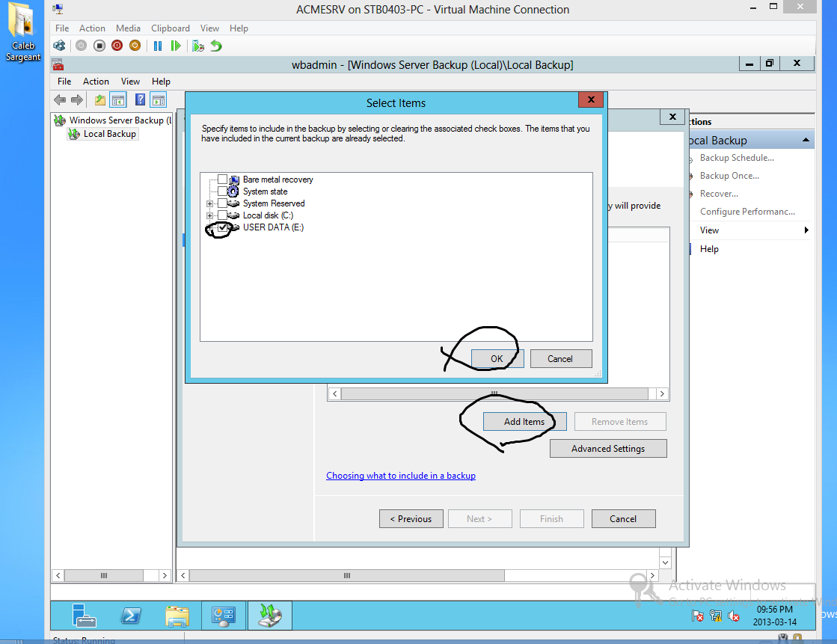
Task: Toggle the Action pane icon in wbadmin toolbar
Action: point(159,100)
